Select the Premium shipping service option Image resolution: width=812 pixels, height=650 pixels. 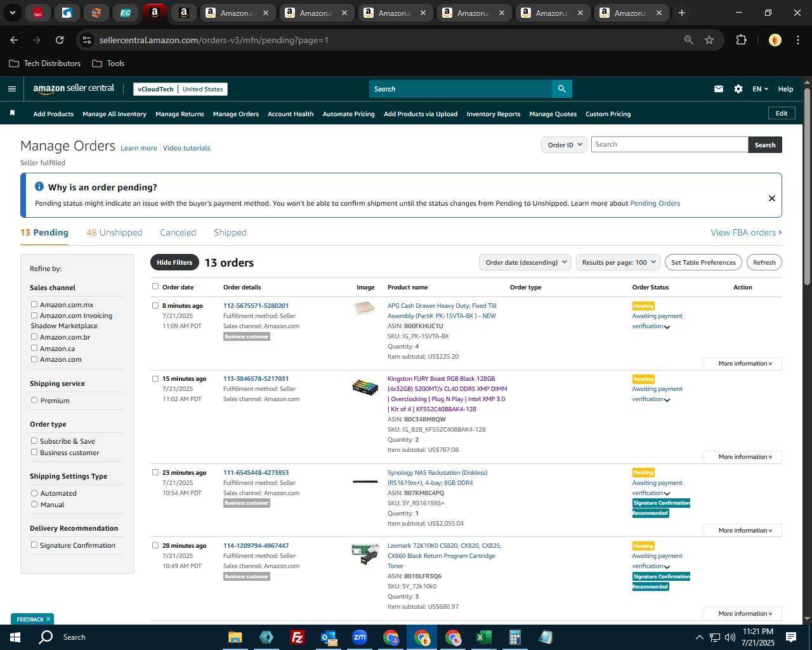(34, 400)
